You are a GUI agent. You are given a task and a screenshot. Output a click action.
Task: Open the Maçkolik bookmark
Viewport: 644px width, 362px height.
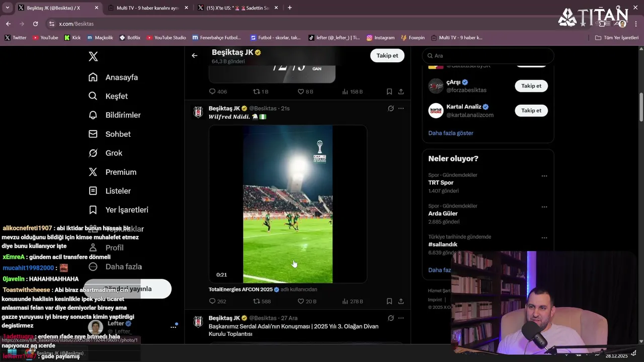coord(100,38)
